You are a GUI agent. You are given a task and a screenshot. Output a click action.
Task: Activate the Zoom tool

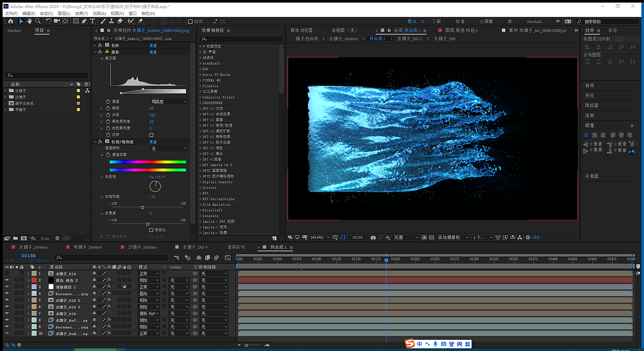[x=38, y=21]
